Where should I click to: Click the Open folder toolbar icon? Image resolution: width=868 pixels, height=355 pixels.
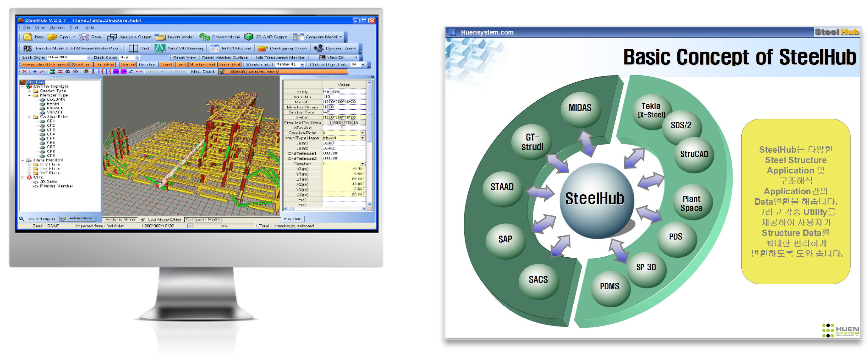[52, 37]
